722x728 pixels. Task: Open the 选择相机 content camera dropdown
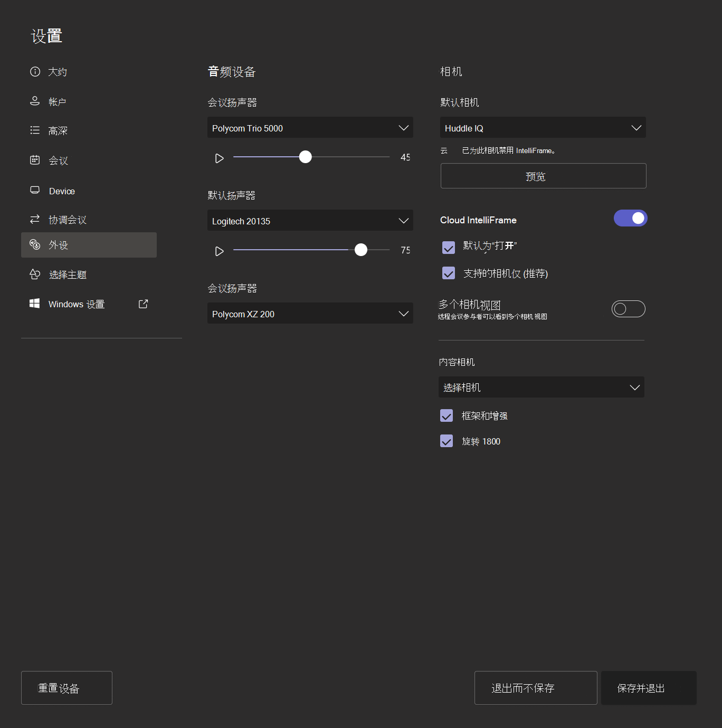click(x=541, y=387)
